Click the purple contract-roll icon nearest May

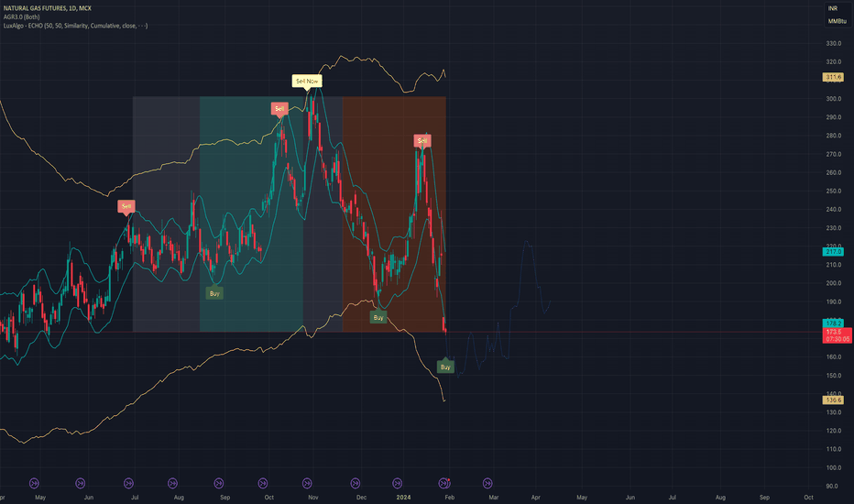coord(34,483)
